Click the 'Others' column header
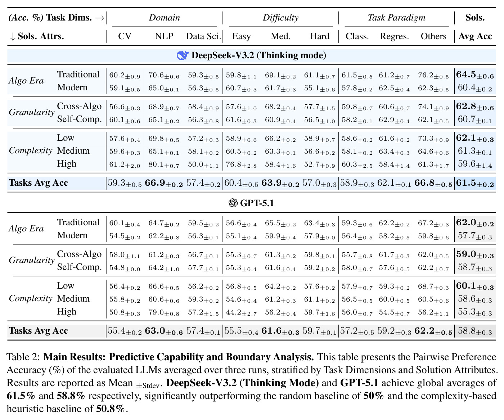This screenshot has height=420, width=504. (433, 36)
